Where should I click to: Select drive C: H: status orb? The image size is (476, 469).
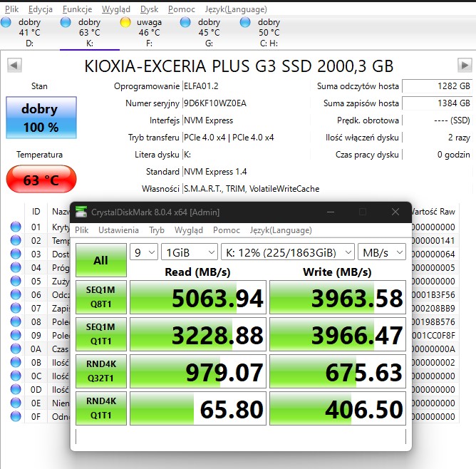point(245,23)
